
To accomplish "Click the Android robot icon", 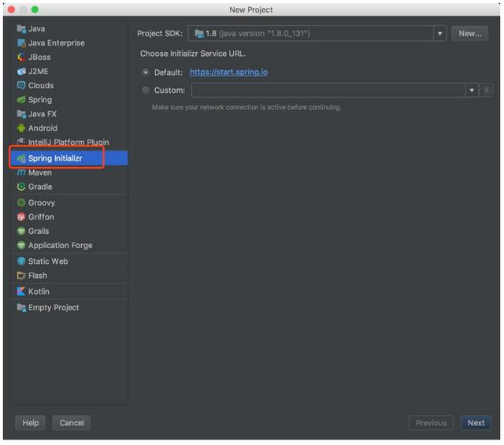I will pos(21,128).
